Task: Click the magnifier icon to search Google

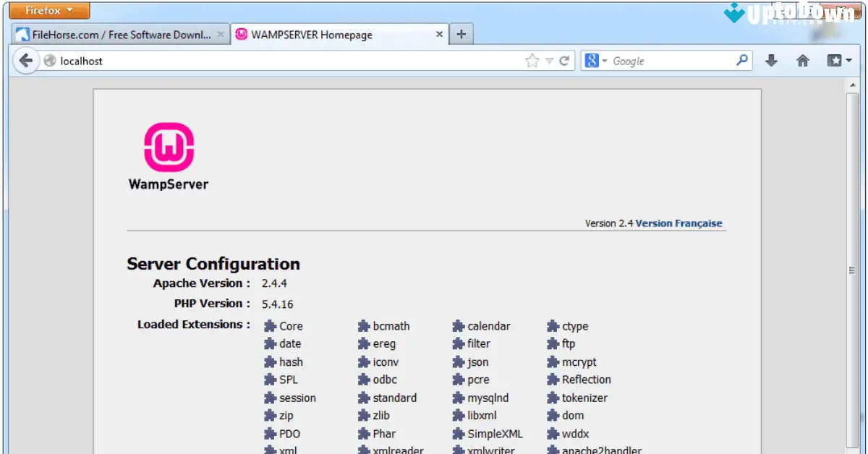Action: (x=741, y=61)
